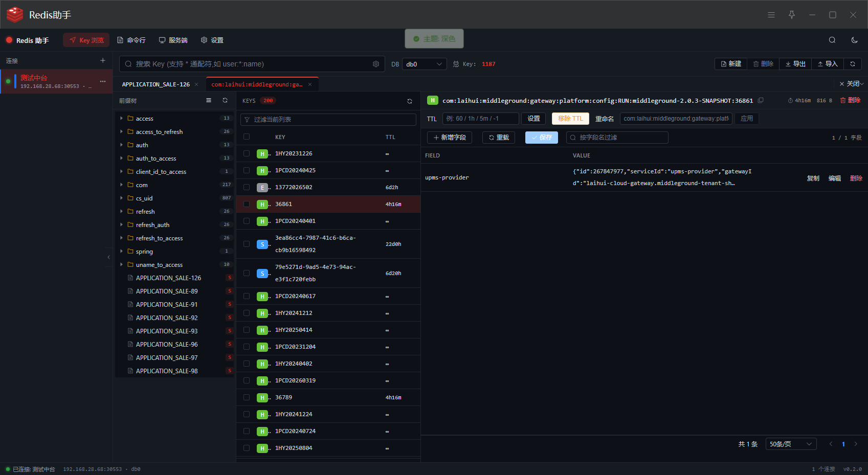Collapse the prefix tree side panel arrow
868x475 pixels.
click(108, 257)
